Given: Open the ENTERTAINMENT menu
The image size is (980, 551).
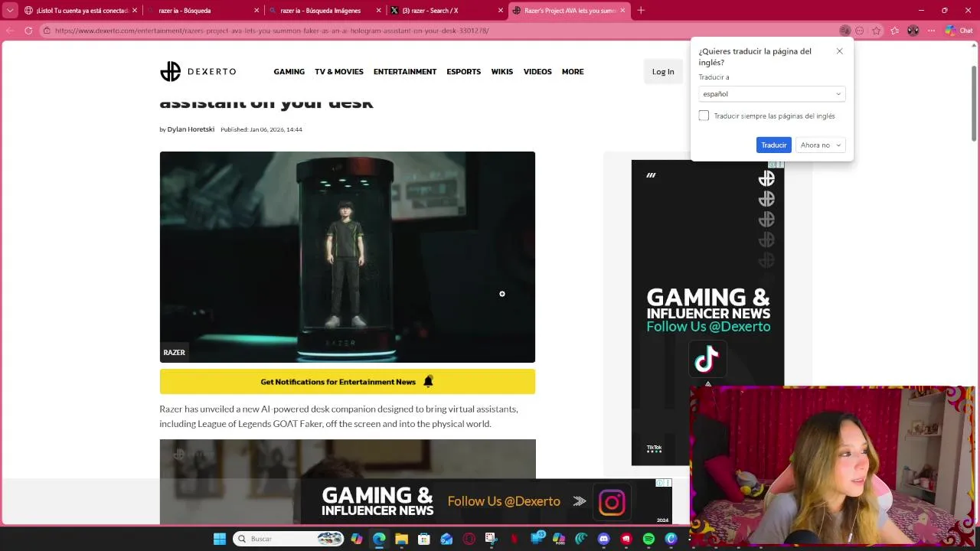Looking at the screenshot, I should pos(405,71).
